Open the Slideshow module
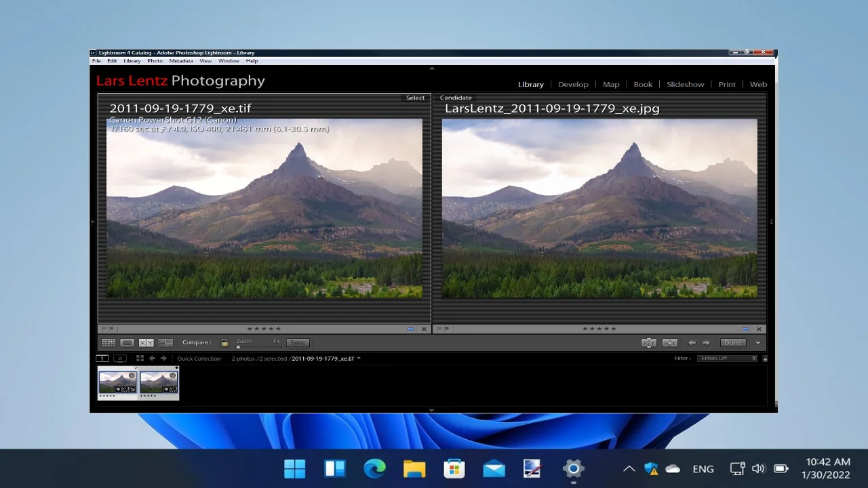The image size is (868, 488). [686, 85]
